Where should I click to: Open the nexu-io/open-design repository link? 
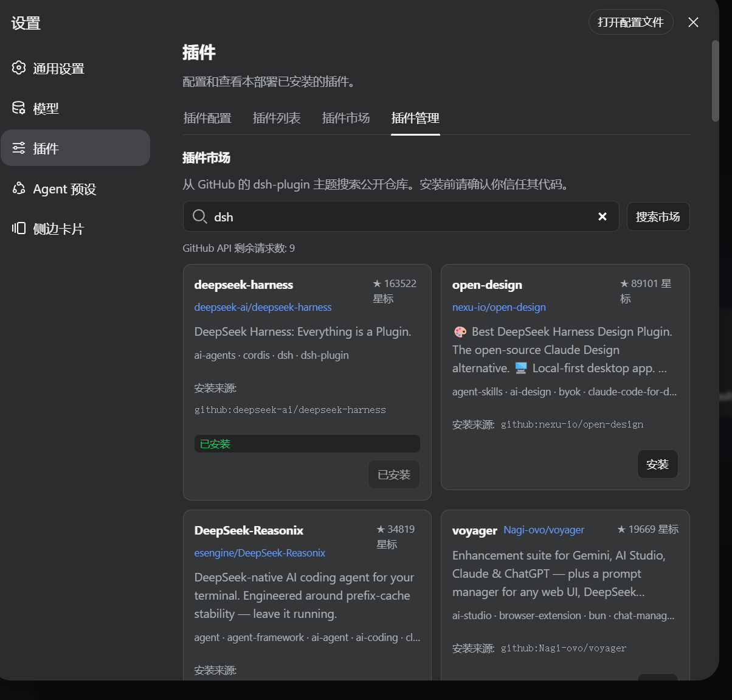499,307
